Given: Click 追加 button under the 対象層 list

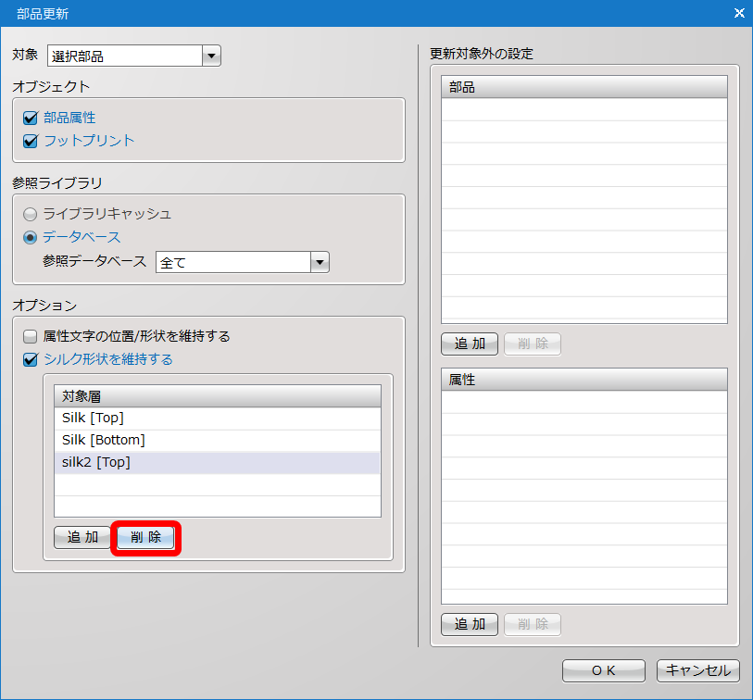Looking at the screenshot, I should [82, 538].
